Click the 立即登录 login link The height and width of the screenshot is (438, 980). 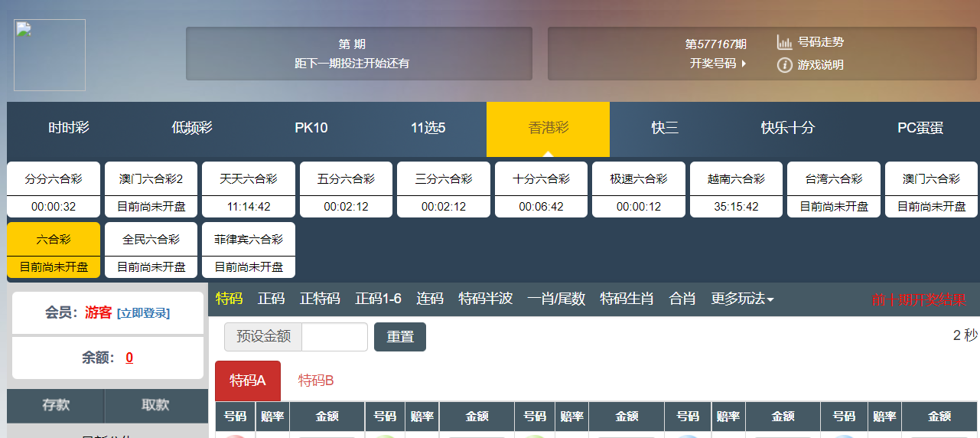coord(143,313)
